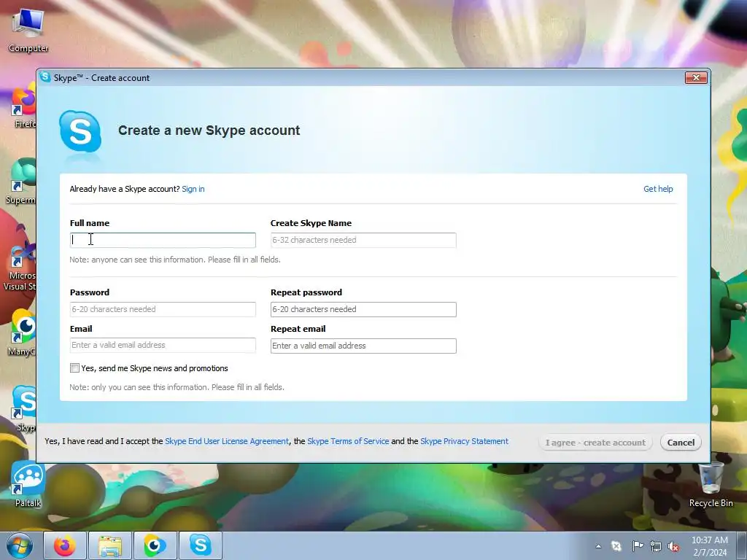Open ManyCam from the taskbar

pyautogui.click(x=155, y=545)
